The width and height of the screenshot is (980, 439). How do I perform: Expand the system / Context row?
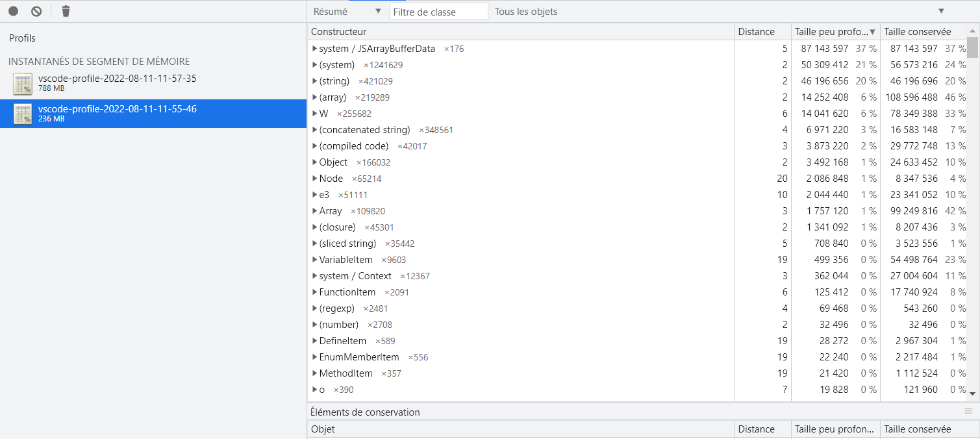(314, 276)
